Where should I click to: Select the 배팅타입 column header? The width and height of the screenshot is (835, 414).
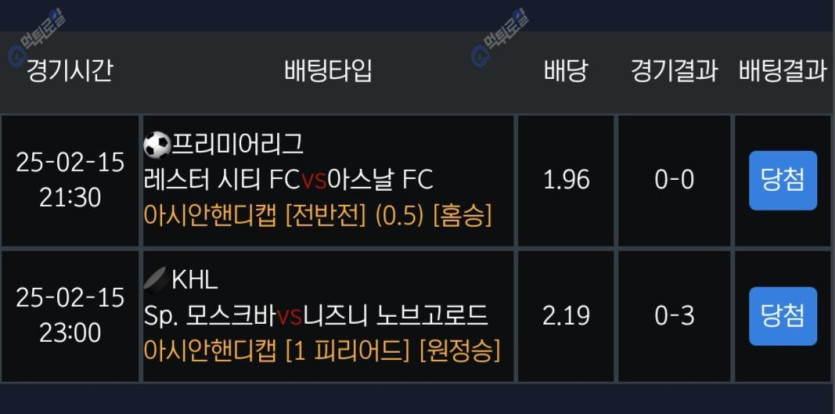tap(328, 72)
